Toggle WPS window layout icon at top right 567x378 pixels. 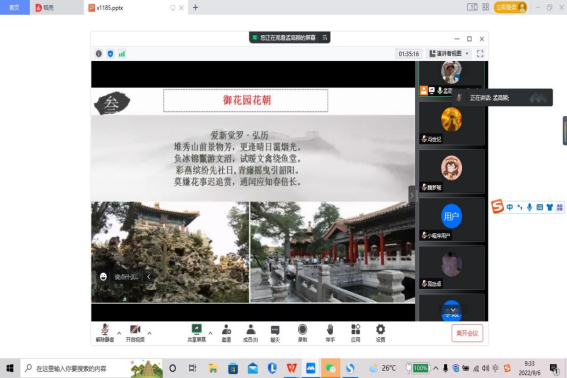tap(472, 7)
